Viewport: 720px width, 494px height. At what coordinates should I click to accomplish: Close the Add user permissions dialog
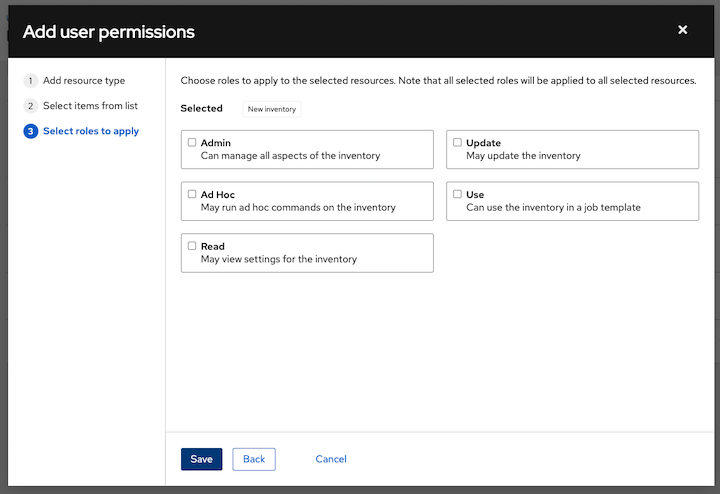coord(683,30)
